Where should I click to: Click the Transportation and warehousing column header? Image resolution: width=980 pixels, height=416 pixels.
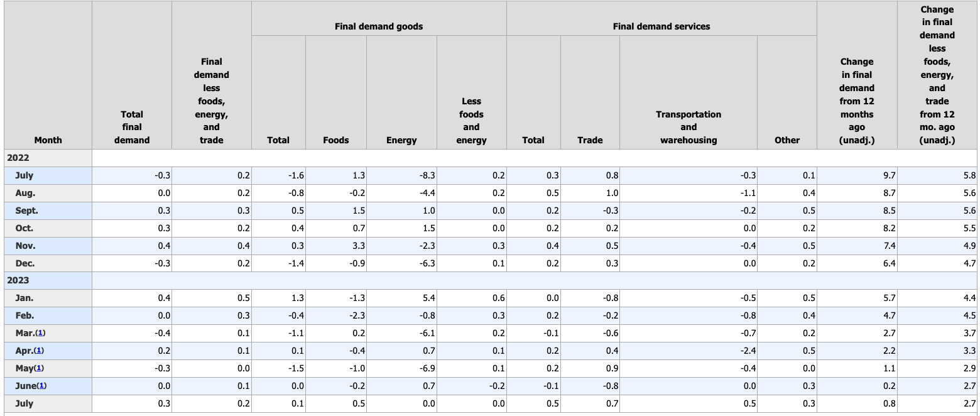tap(688, 127)
